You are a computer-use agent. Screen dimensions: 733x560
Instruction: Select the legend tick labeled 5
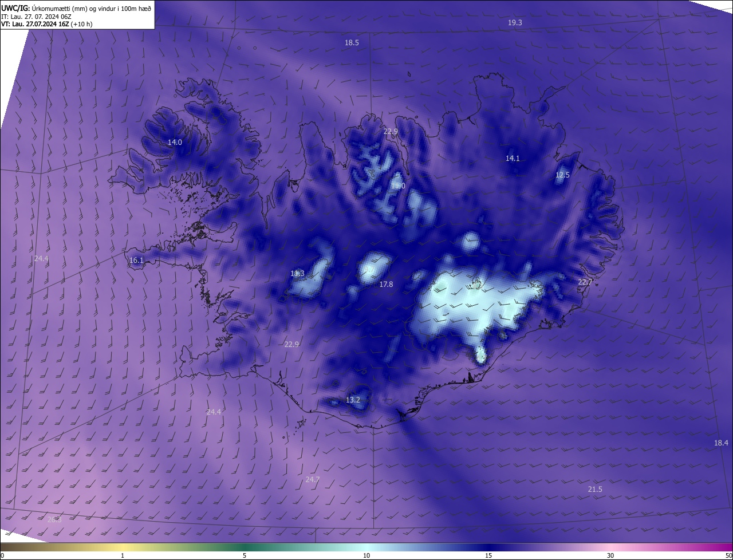click(245, 555)
